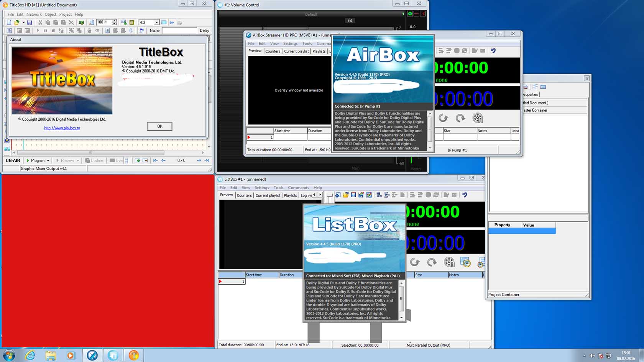This screenshot has height=362, width=644.
Task: Switch to Playlists tab in AirBox window
Action: click(x=319, y=51)
